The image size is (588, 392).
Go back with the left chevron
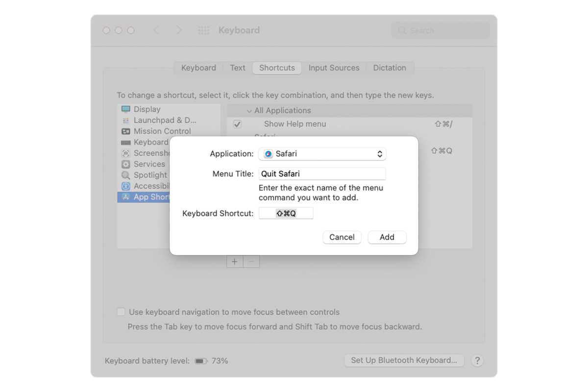coord(156,30)
